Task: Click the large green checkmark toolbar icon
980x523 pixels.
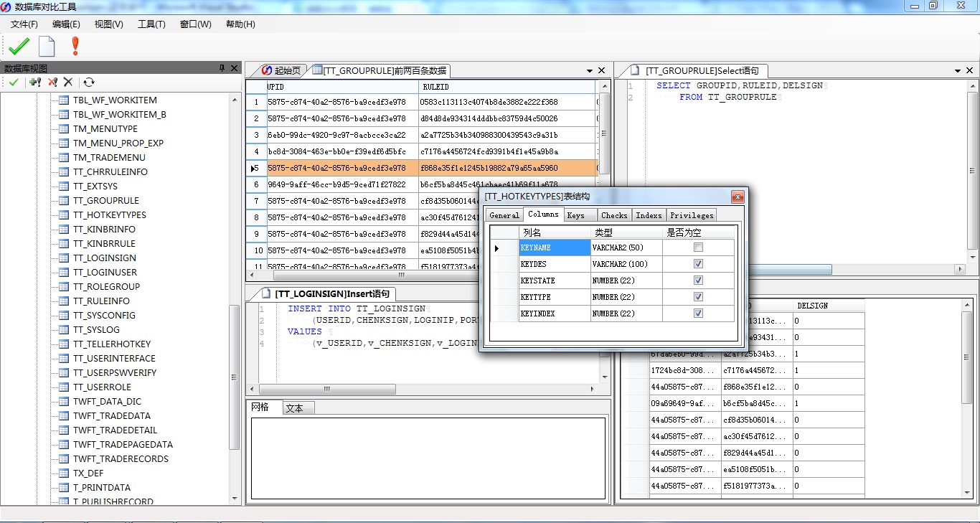Action: click(x=19, y=47)
